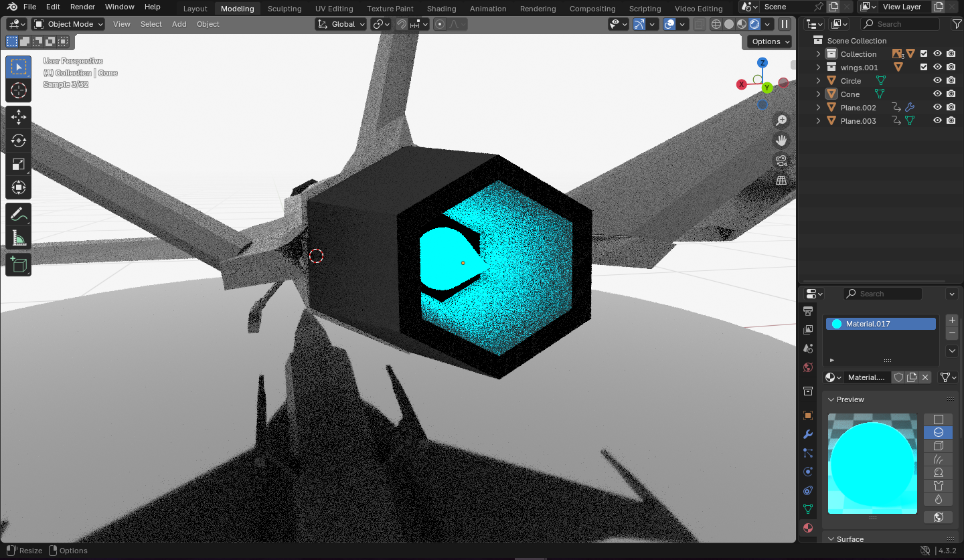Pick the Add Cube tool
Screen dimensions: 964x560
19,265
